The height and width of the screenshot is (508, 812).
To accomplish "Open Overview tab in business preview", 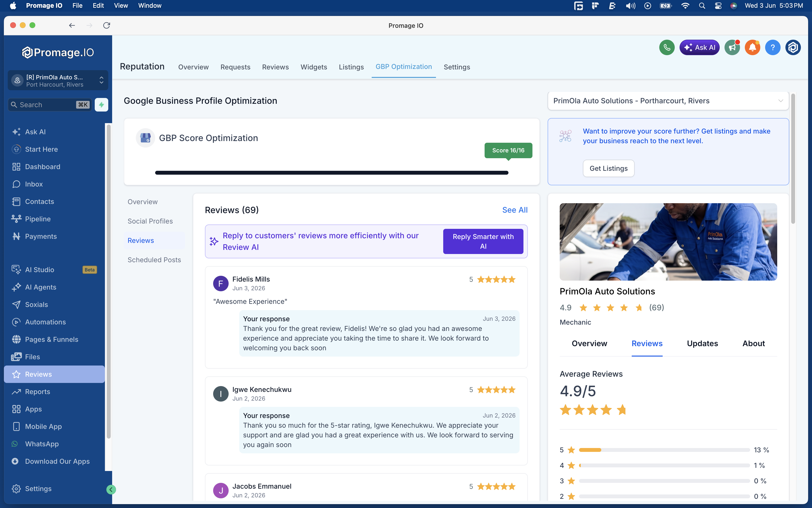I will tap(589, 343).
